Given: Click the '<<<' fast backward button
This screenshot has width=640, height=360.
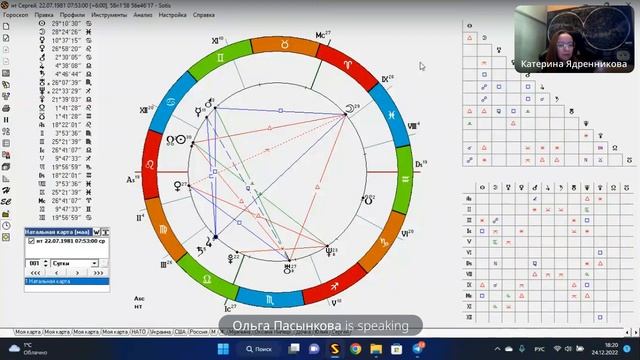Looking at the screenshot, I should 36,273.
